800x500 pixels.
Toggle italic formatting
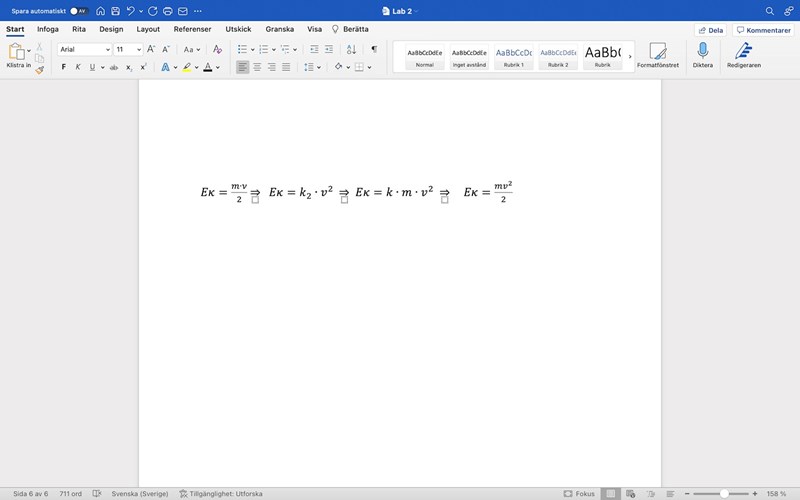tap(78, 67)
